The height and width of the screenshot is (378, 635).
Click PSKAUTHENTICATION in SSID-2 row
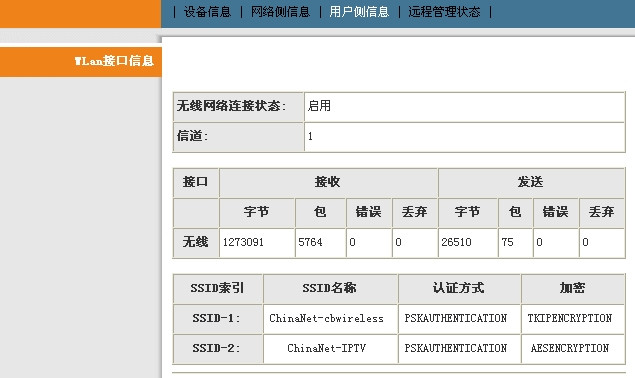[x=456, y=348]
